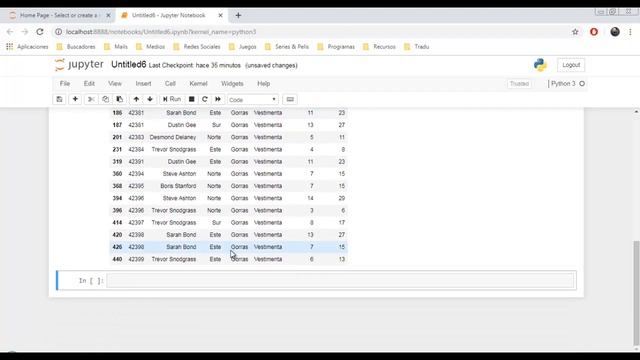Click row index 414 in the table
This screenshot has width=640, height=360.
117,222
